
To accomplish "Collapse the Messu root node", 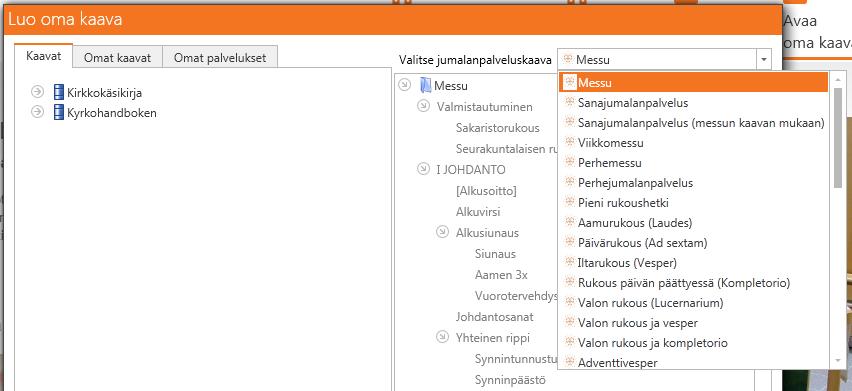I will (x=404, y=85).
